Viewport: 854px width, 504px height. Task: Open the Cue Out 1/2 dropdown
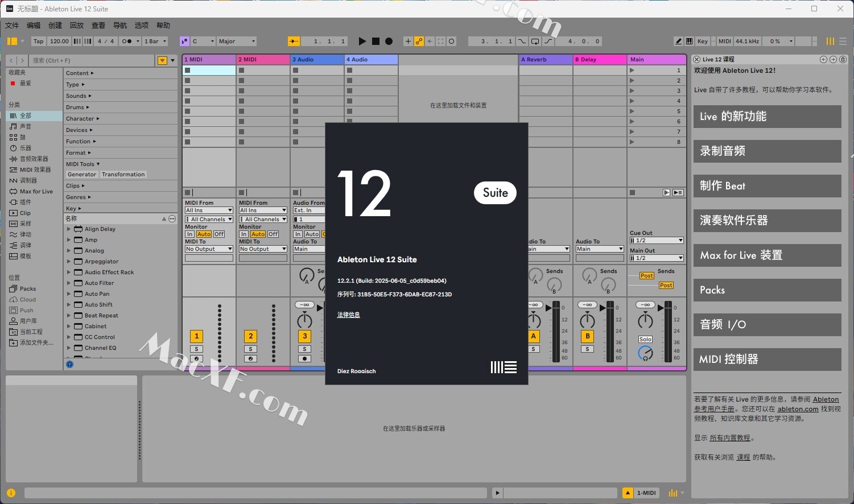pos(657,241)
